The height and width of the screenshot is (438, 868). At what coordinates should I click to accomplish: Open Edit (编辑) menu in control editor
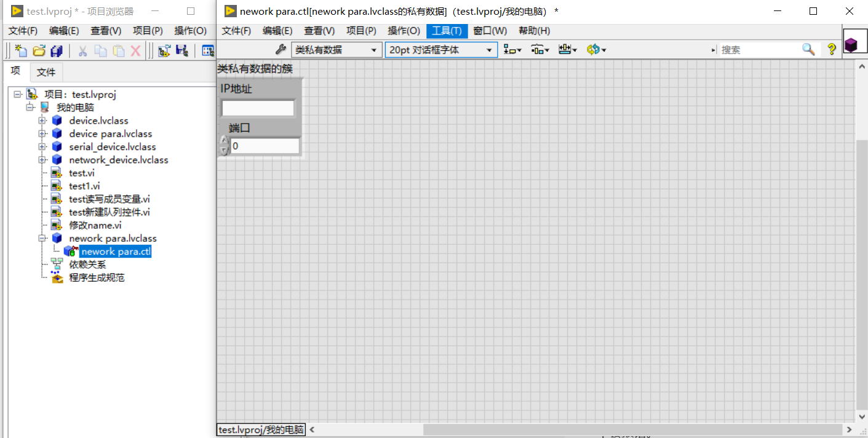277,31
